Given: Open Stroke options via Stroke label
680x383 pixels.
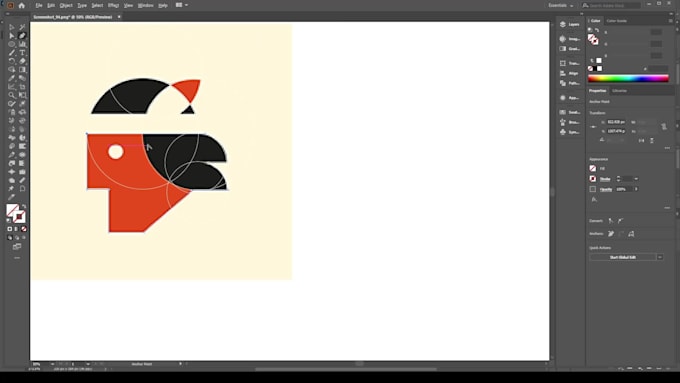Looking at the screenshot, I should (605, 179).
